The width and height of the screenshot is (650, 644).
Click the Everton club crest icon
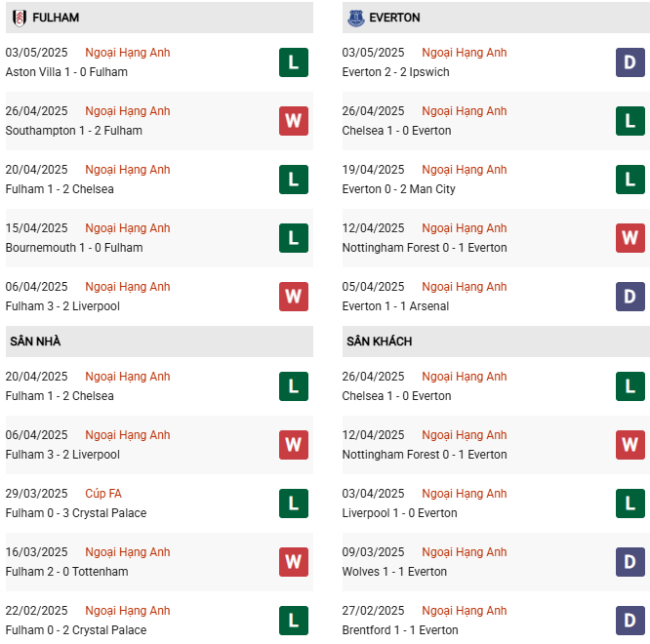(x=355, y=18)
